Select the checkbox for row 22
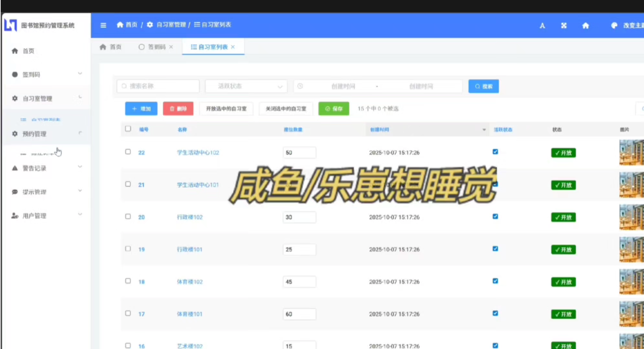Screen dimensions: 644x349 tap(128, 152)
